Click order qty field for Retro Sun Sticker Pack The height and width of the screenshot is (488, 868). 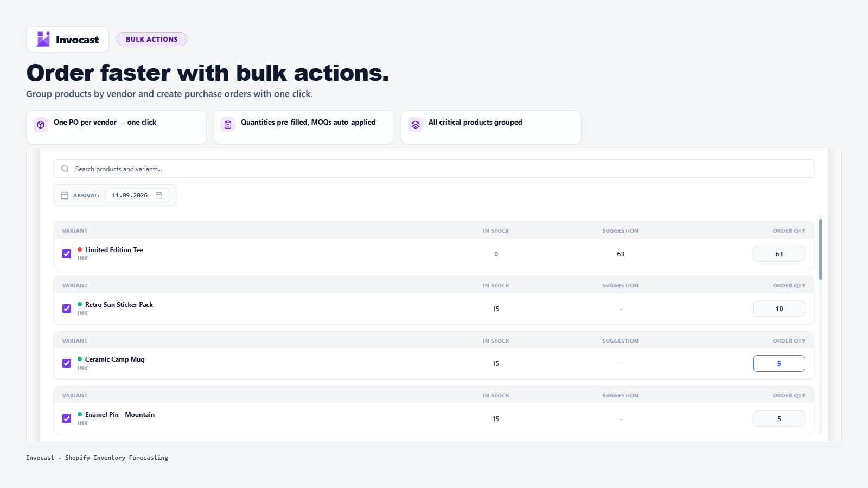coord(779,309)
